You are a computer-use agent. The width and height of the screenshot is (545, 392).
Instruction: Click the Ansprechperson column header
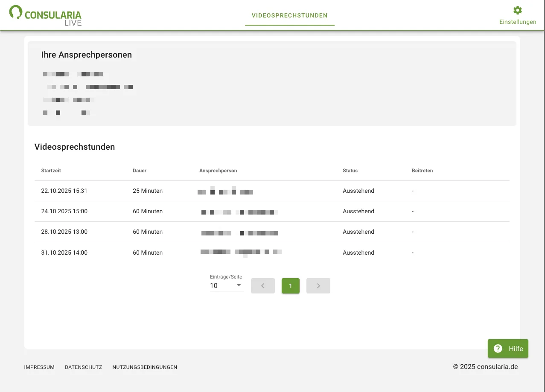[x=218, y=171]
